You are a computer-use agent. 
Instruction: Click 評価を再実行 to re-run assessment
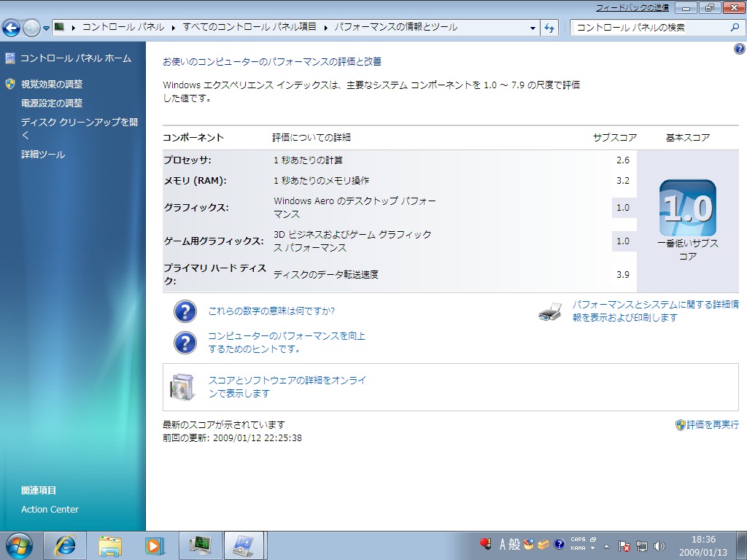(713, 424)
